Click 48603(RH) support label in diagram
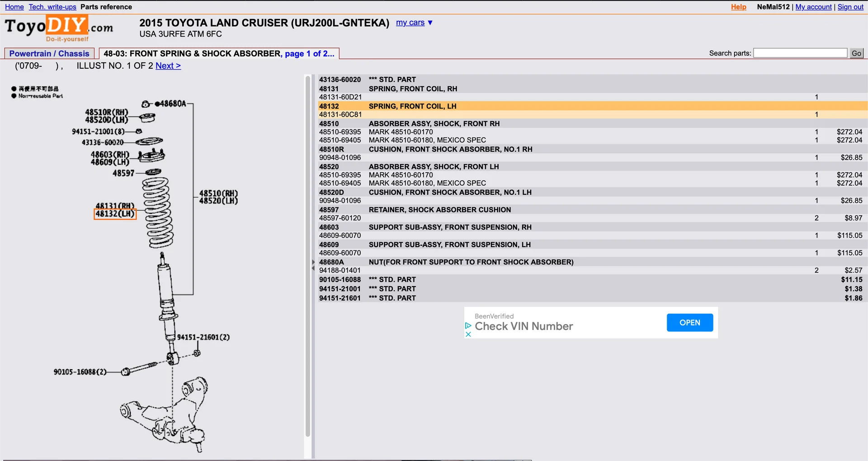This screenshot has height=461, width=868. [110, 155]
